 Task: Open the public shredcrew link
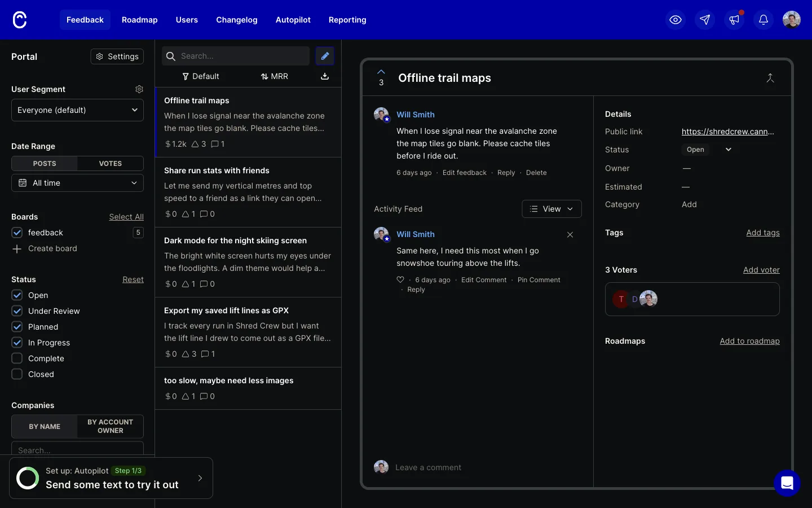point(727,132)
